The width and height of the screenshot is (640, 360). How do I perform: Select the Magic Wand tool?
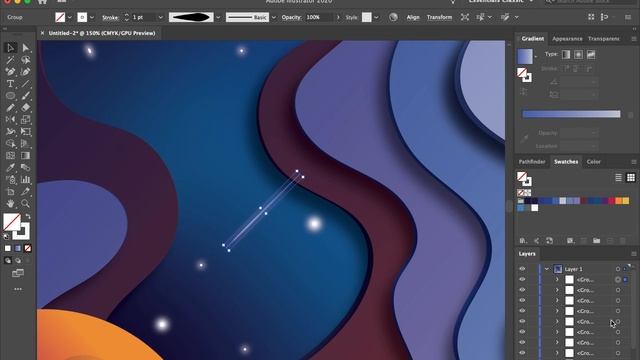[10, 60]
